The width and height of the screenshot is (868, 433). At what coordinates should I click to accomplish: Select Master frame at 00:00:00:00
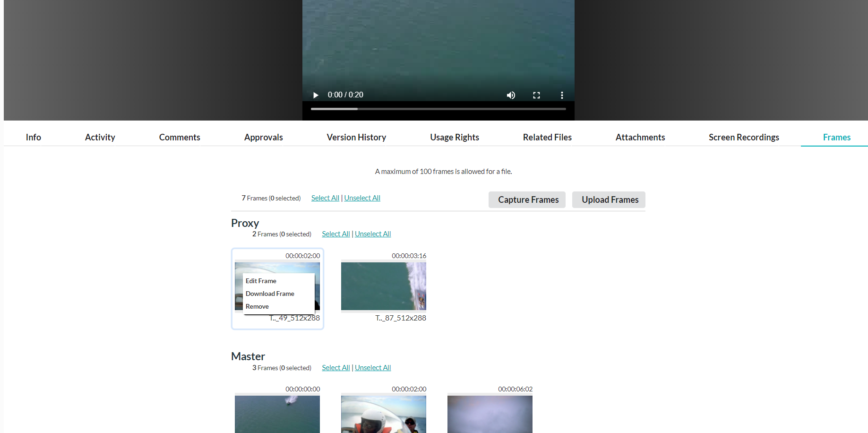277,414
